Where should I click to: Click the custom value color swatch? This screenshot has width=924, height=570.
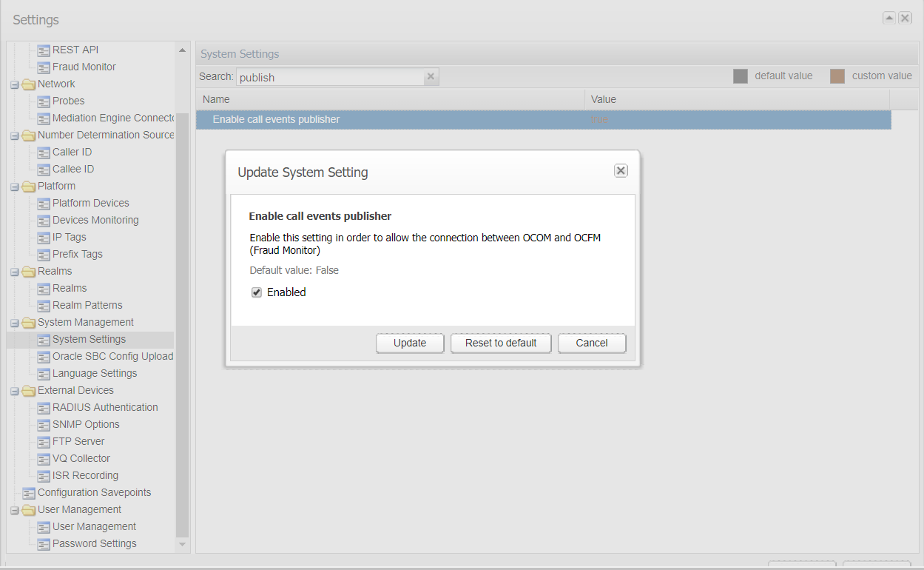tap(837, 75)
